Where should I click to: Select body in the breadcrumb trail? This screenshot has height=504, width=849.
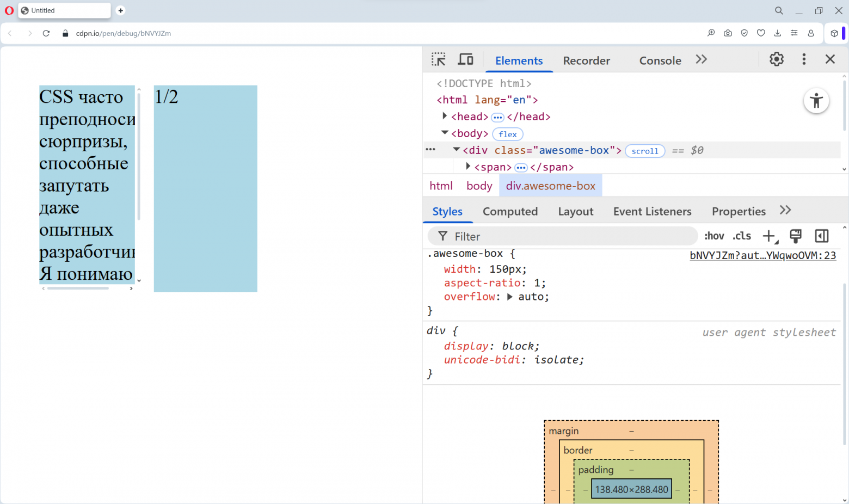[479, 186]
